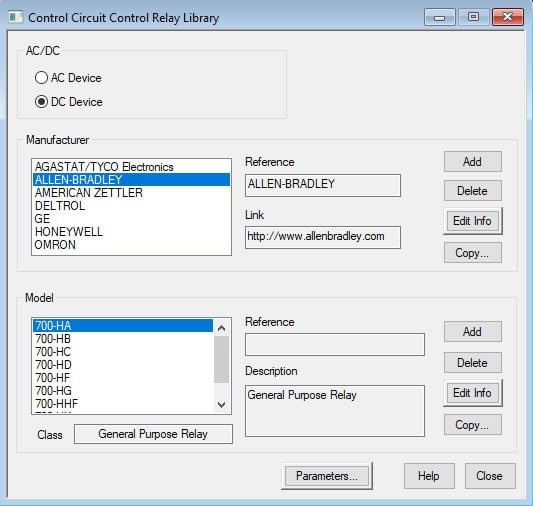This screenshot has width=533, height=506.
Task: Select AGASTAT/TYCO Electronics manufacturer
Action: click(131, 167)
